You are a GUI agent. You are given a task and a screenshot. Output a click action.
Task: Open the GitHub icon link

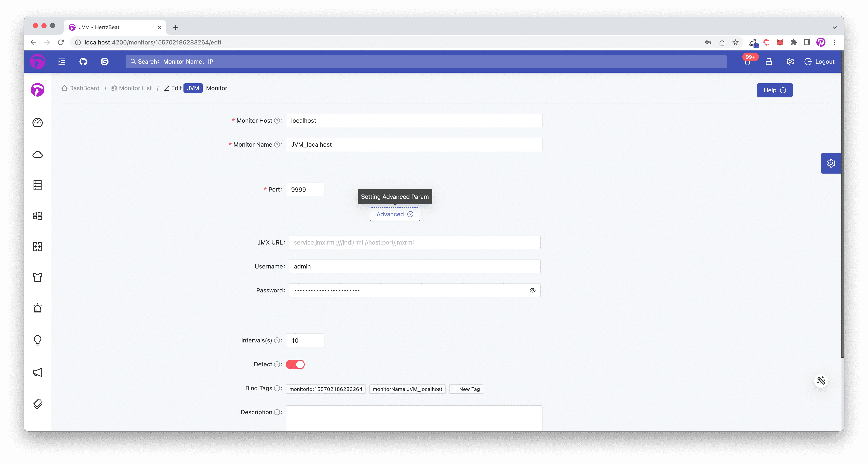[83, 61]
